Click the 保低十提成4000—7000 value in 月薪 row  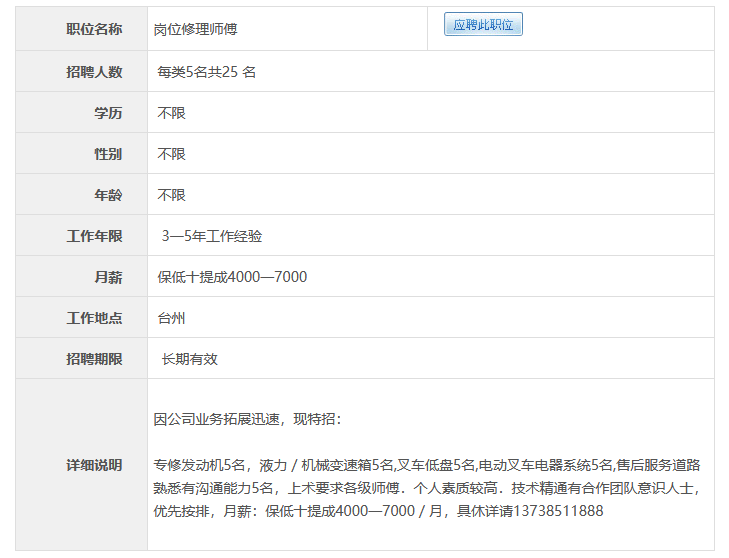(232, 277)
